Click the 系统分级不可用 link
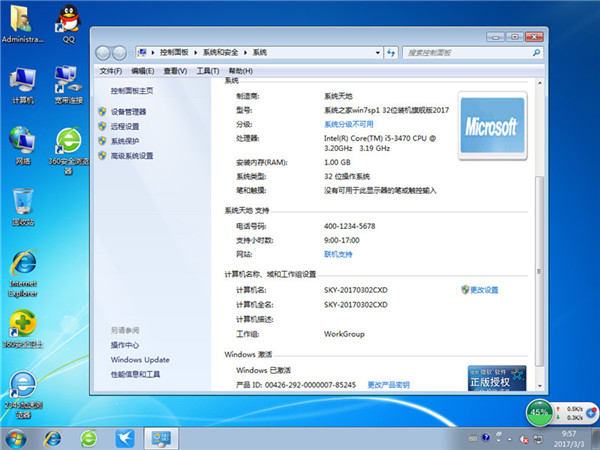This screenshot has width=600, height=450. 349,124
